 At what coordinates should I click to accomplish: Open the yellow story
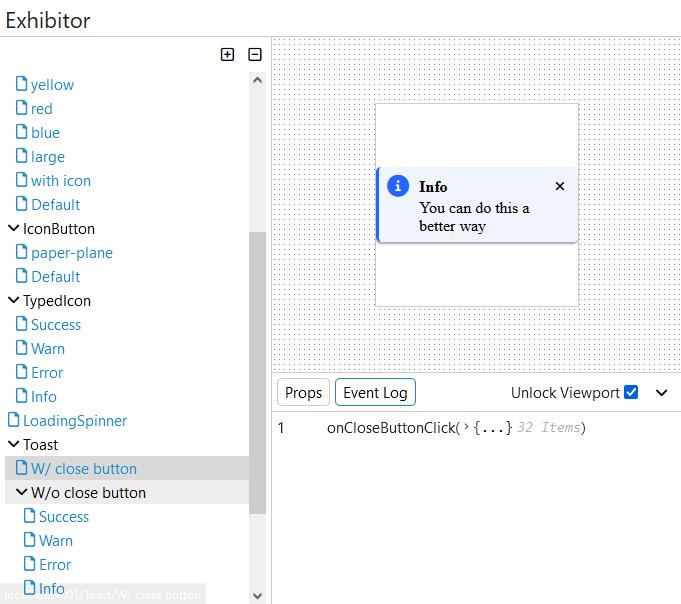click(x=52, y=85)
